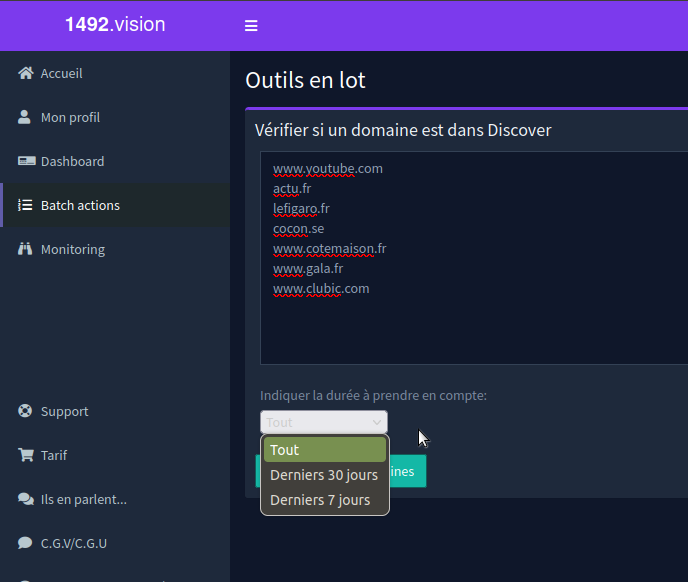Click the green button behind the dropdown list
688x582 pixels.
pyautogui.click(x=408, y=471)
